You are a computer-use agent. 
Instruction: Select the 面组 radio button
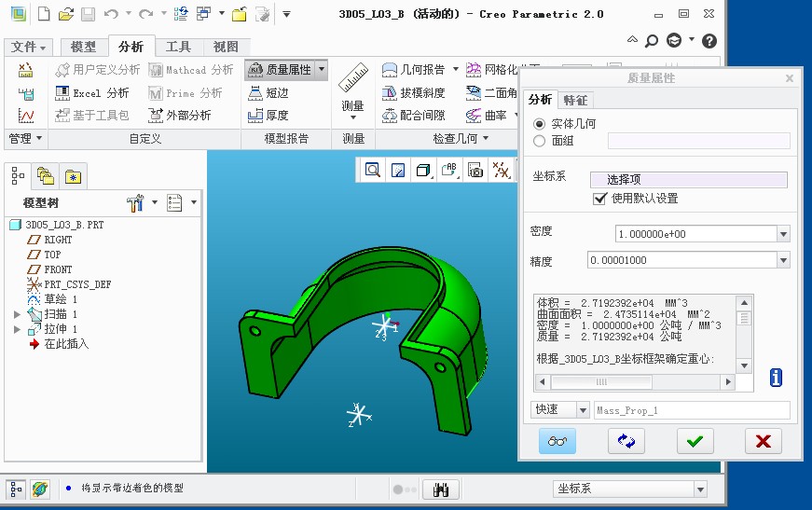click(x=539, y=141)
